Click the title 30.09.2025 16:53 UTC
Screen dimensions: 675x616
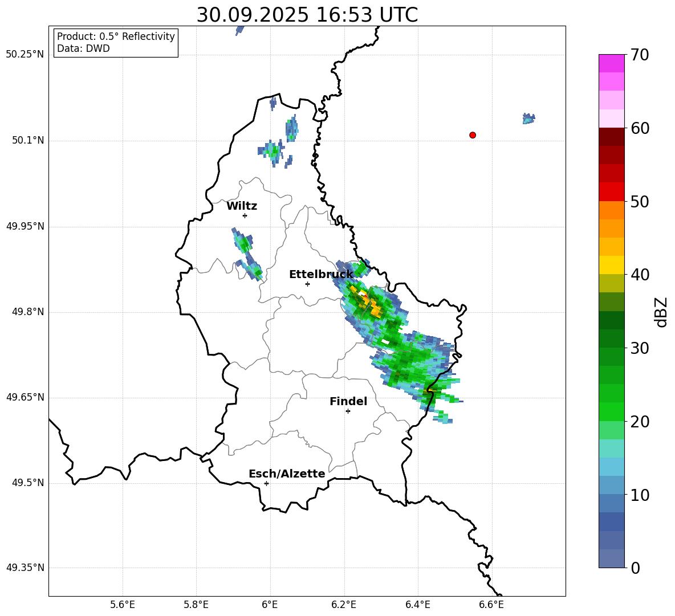coord(307,15)
